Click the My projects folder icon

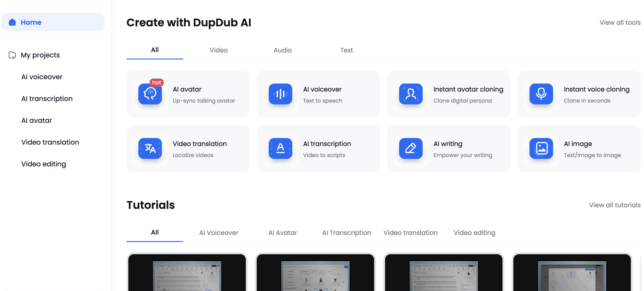click(12, 55)
